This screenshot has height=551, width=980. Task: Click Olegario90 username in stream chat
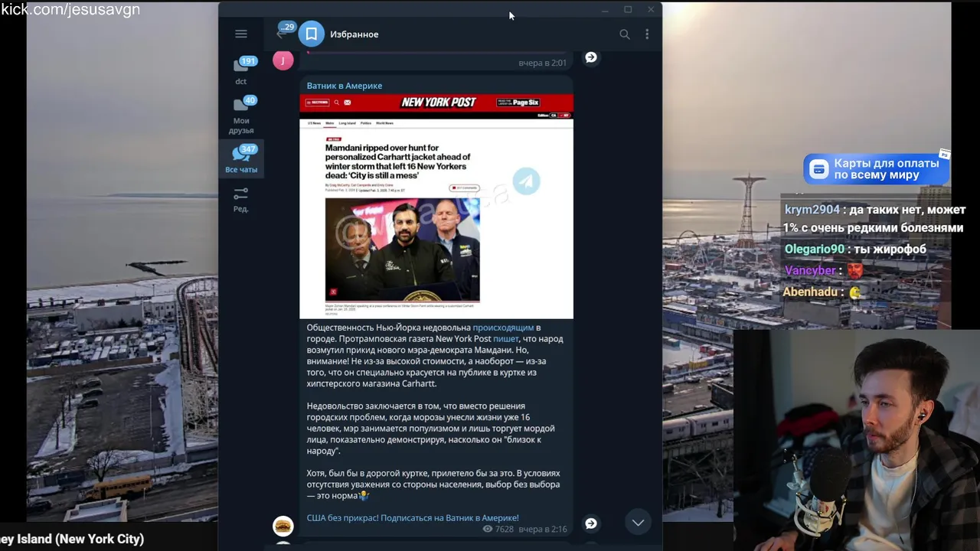point(815,249)
